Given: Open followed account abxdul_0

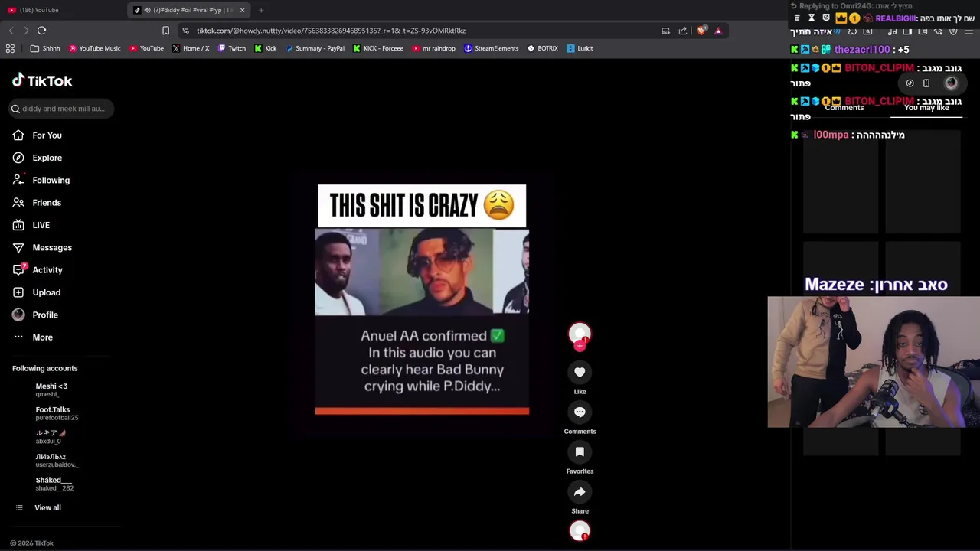Looking at the screenshot, I should coord(51,437).
